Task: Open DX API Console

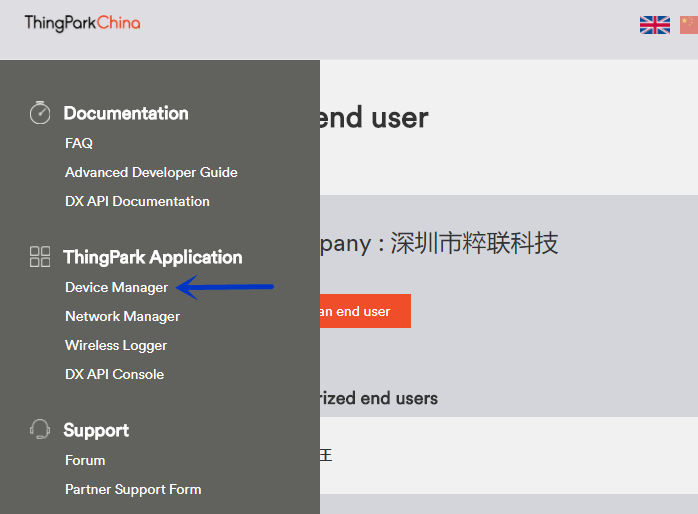Action: [x=114, y=374]
